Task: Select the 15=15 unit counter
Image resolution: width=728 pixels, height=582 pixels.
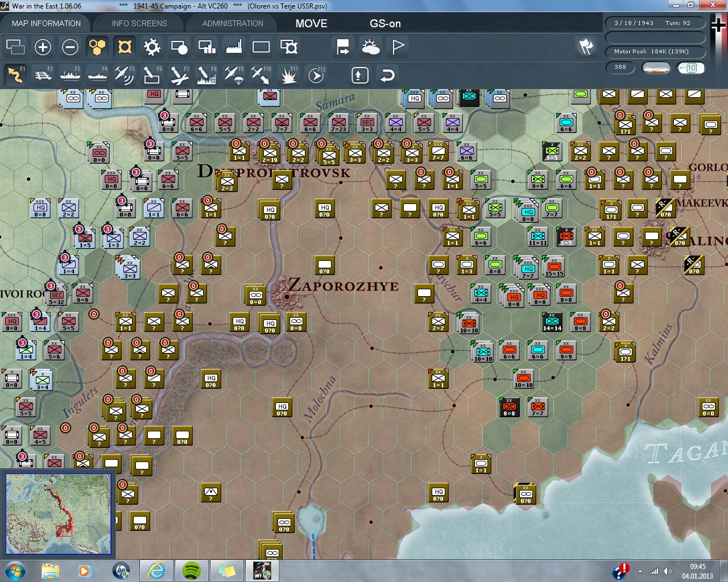Action: [x=554, y=267]
